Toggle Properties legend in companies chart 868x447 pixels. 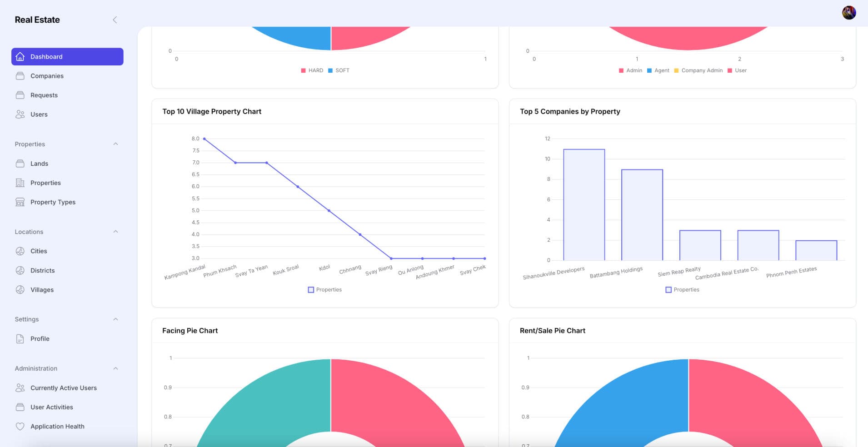tap(682, 290)
